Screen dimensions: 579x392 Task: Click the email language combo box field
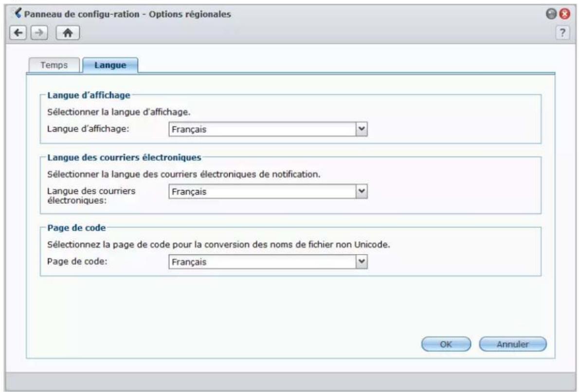tap(268, 192)
